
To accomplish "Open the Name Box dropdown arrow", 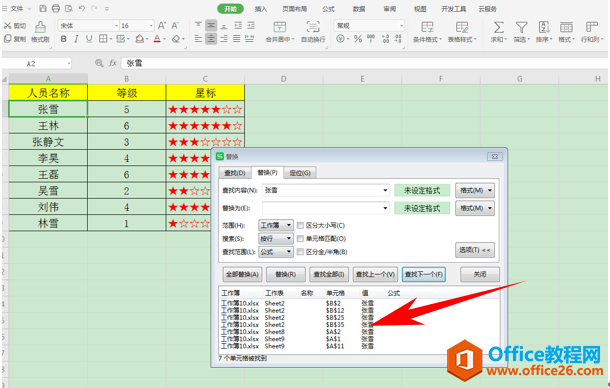I will click(x=68, y=63).
